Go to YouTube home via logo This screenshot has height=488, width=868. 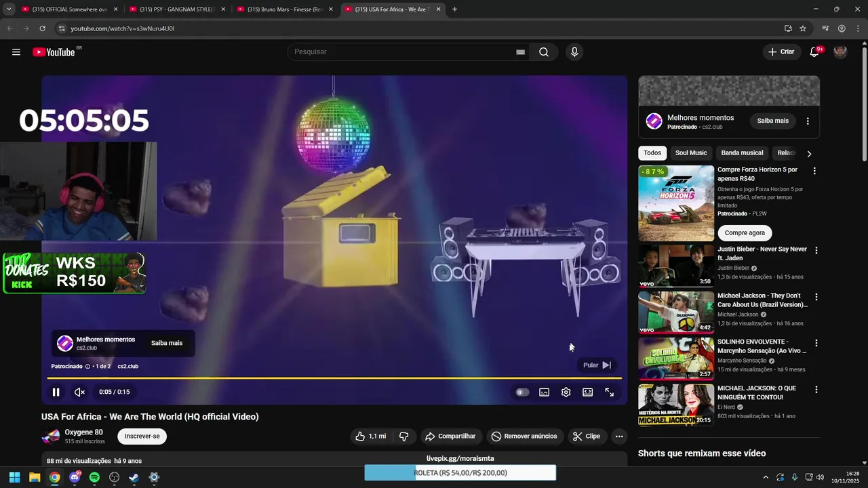pyautogui.click(x=54, y=52)
